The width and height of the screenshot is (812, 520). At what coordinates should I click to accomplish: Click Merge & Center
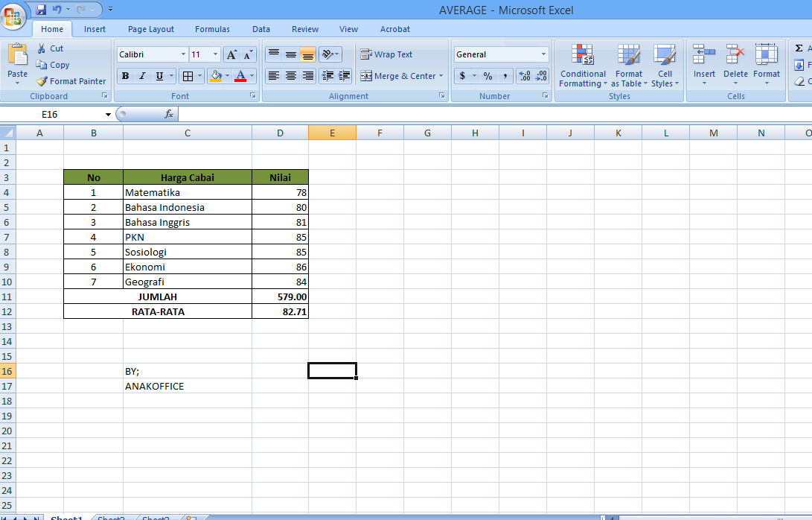(397, 76)
